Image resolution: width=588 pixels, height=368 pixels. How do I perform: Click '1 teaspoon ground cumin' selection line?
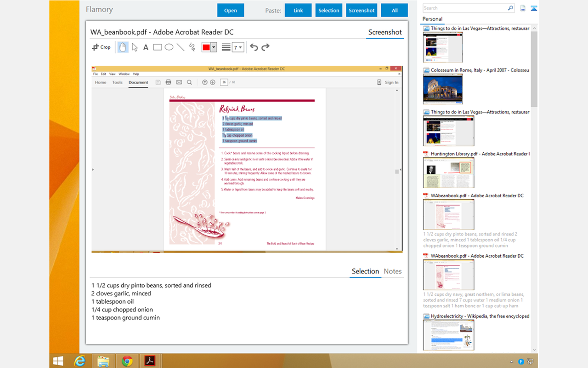tap(125, 317)
